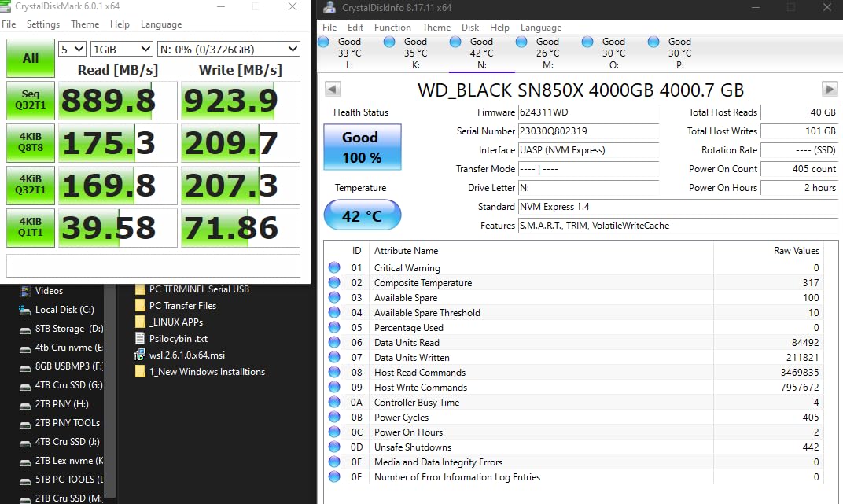Run all benchmarks with the All button
This screenshot has width=843, height=504.
pos(31,58)
